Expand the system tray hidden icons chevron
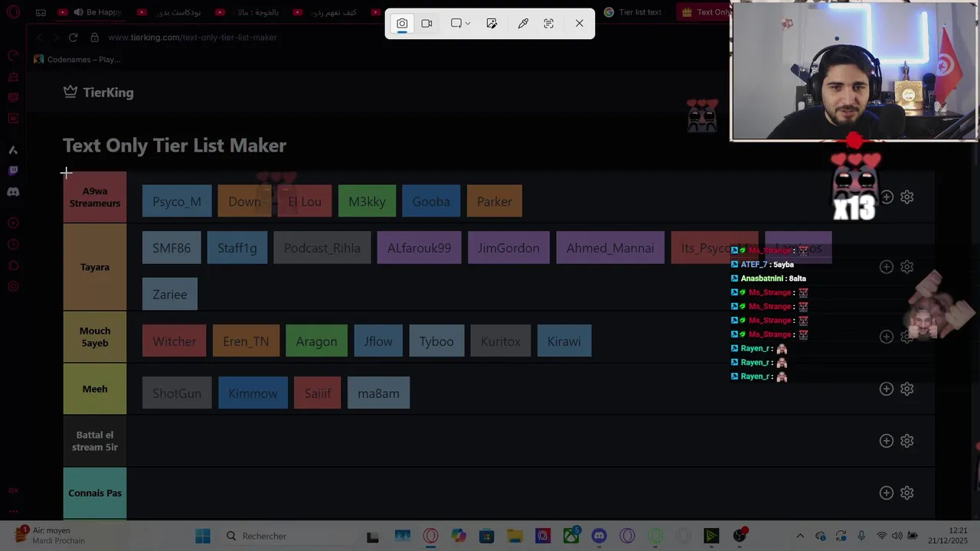980x551 pixels. tap(800, 536)
